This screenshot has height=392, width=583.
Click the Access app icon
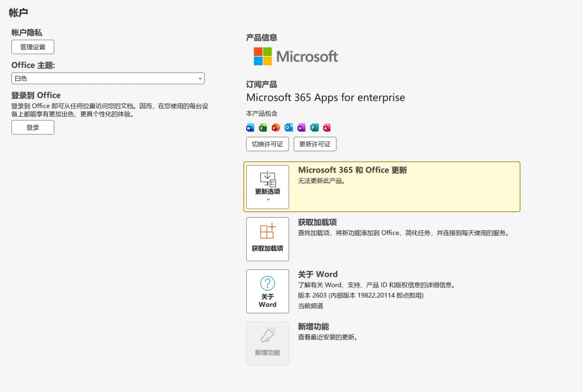tap(327, 128)
